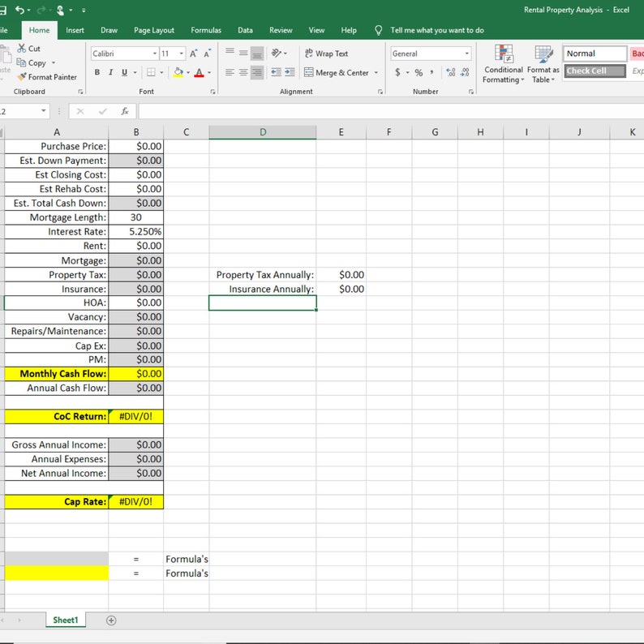This screenshot has width=644, height=644.
Task: Open the Formulas tab
Action: tap(206, 30)
